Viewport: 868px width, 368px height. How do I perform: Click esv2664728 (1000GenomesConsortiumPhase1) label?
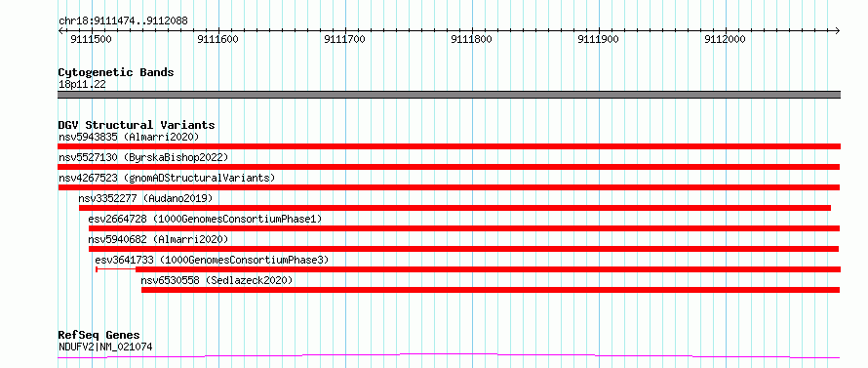coord(205,219)
